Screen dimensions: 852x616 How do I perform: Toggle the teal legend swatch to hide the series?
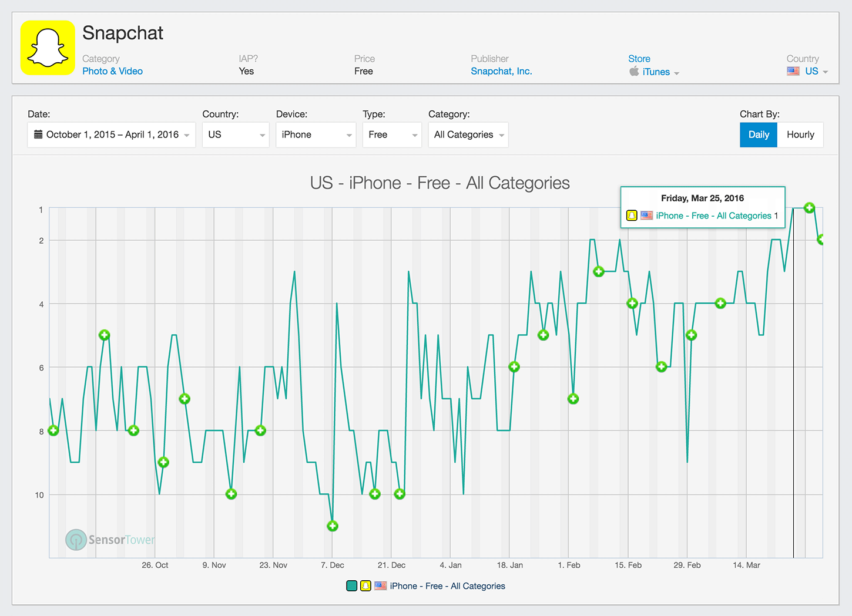pyautogui.click(x=351, y=585)
